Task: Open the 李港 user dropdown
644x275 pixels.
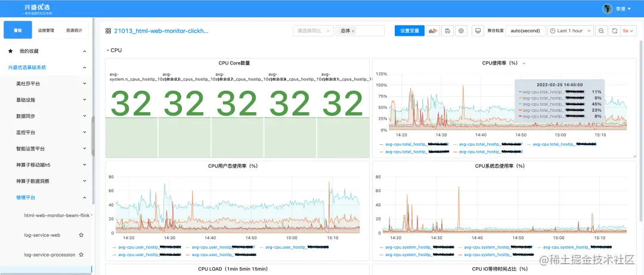Action: pyautogui.click(x=623, y=8)
